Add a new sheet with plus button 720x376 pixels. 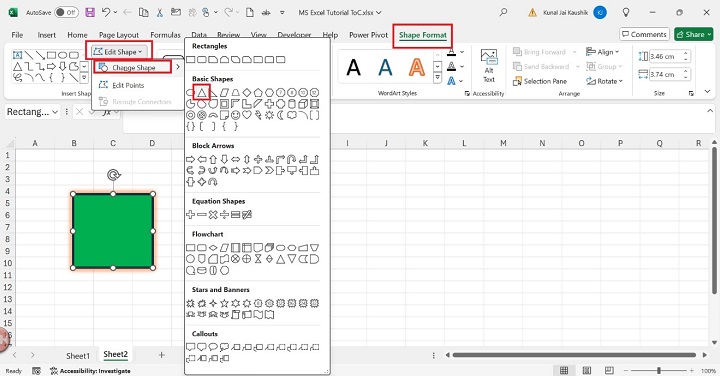[x=162, y=355]
